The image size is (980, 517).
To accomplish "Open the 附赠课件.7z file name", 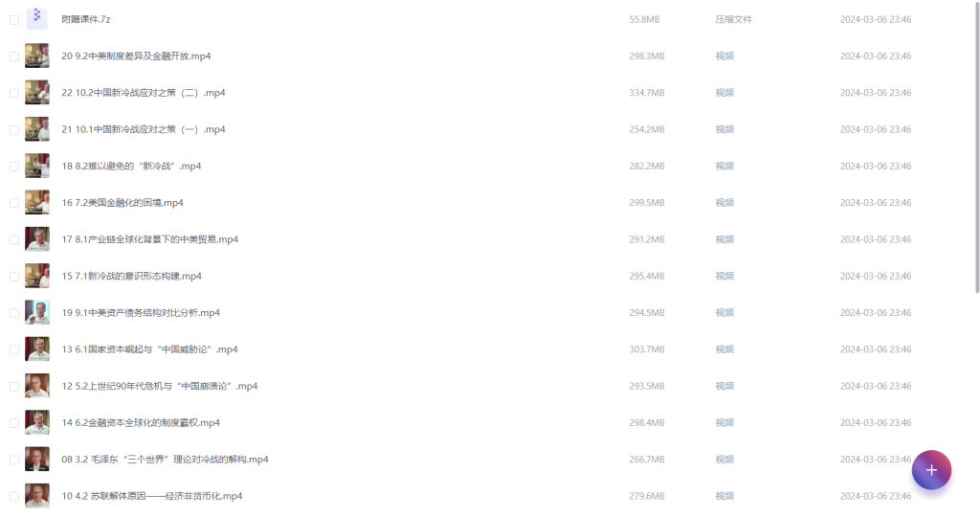I will click(x=85, y=19).
